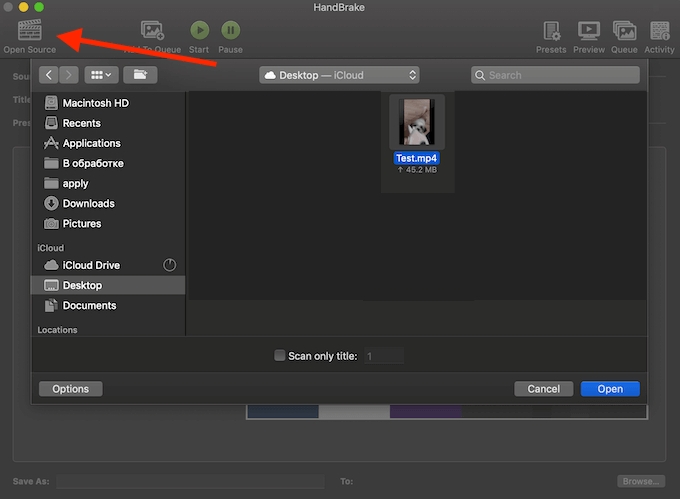
Task: Open the Presets panel icon
Action: 552,31
